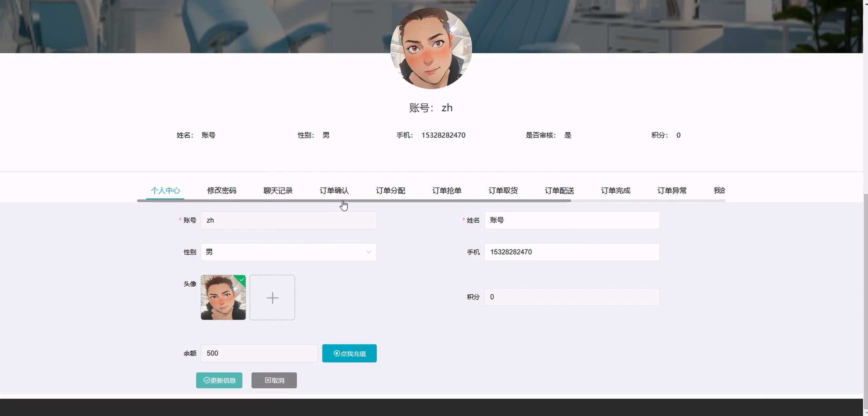
Task: Switch to the 修改密码 tab
Action: point(221,190)
